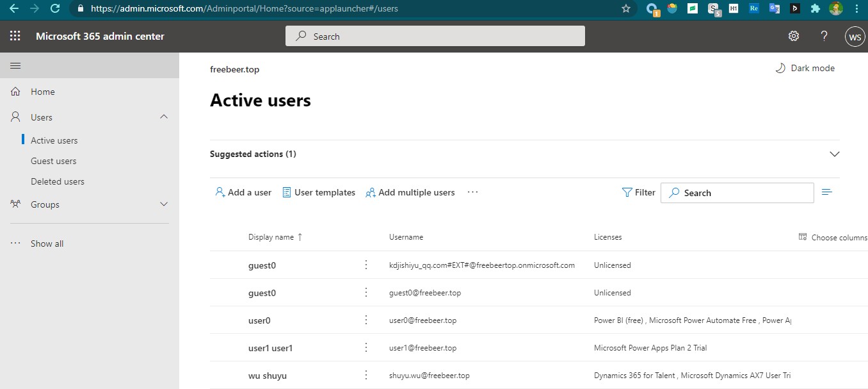Open user0 display name link
Screen dimensions: 868x389
coord(259,320)
